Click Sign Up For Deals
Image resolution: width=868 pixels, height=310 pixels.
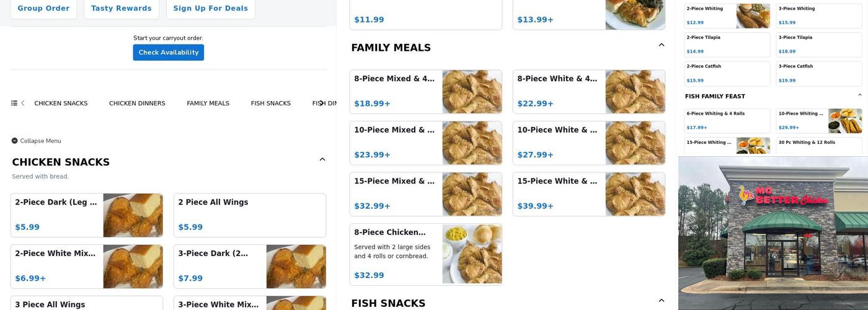210,9
